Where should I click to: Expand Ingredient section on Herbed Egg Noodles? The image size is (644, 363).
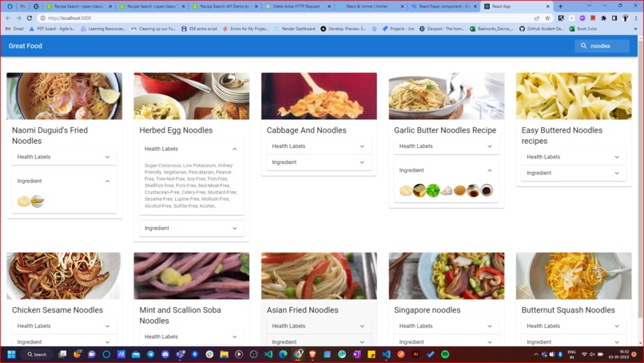pyautogui.click(x=192, y=228)
